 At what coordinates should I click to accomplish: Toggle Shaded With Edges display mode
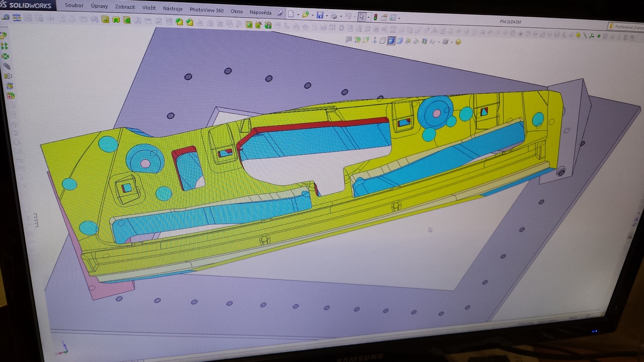(x=391, y=41)
